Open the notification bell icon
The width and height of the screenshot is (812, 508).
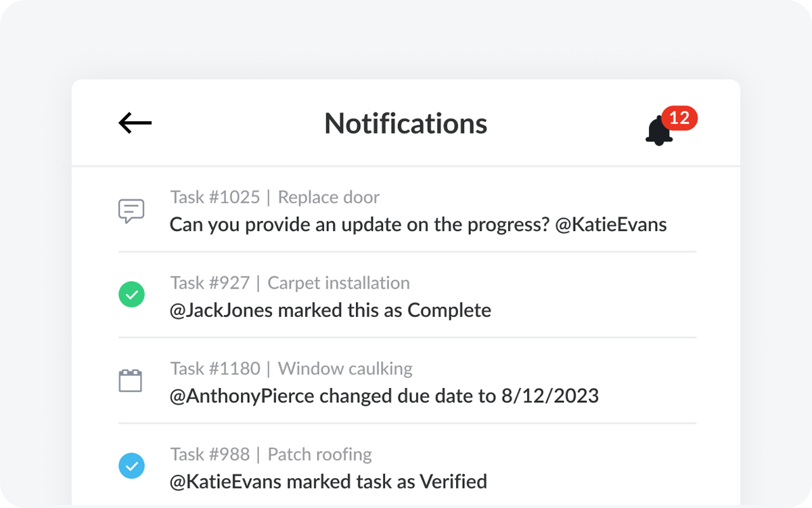(x=658, y=132)
